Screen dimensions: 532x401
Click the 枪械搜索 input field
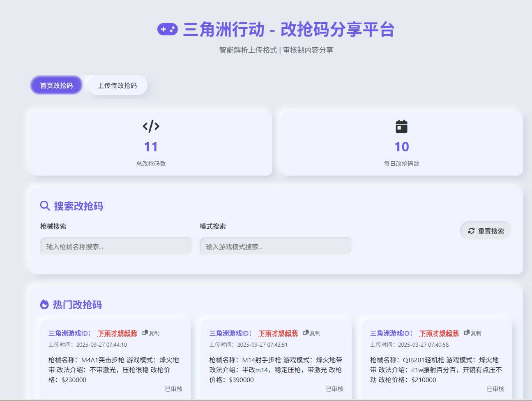coord(116,246)
